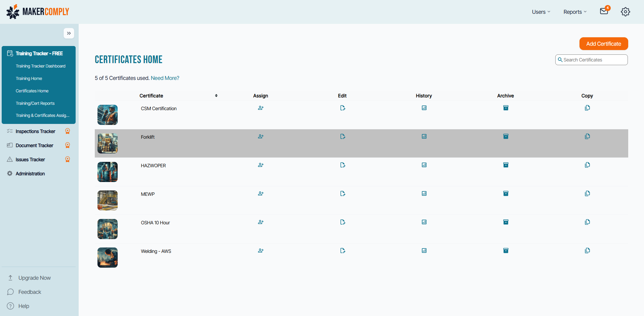Viewport: 644px width, 316px height.
Task: Open history for Forklift certificate
Action: coord(424,136)
